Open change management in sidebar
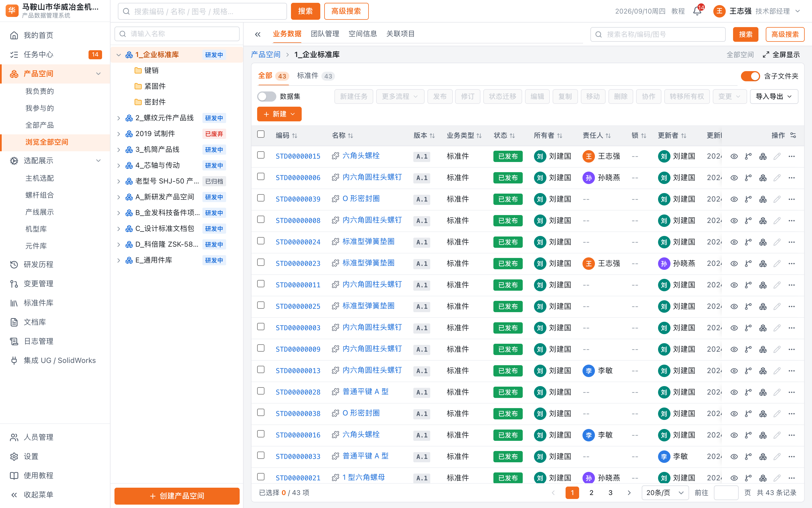812x508 pixels. point(55,284)
